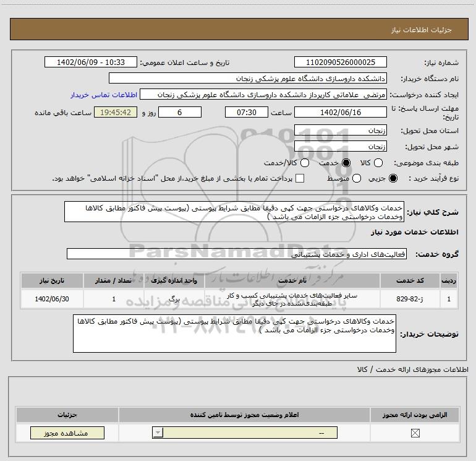
Task: Click the remaining days field showing 6
Action: tap(180, 112)
